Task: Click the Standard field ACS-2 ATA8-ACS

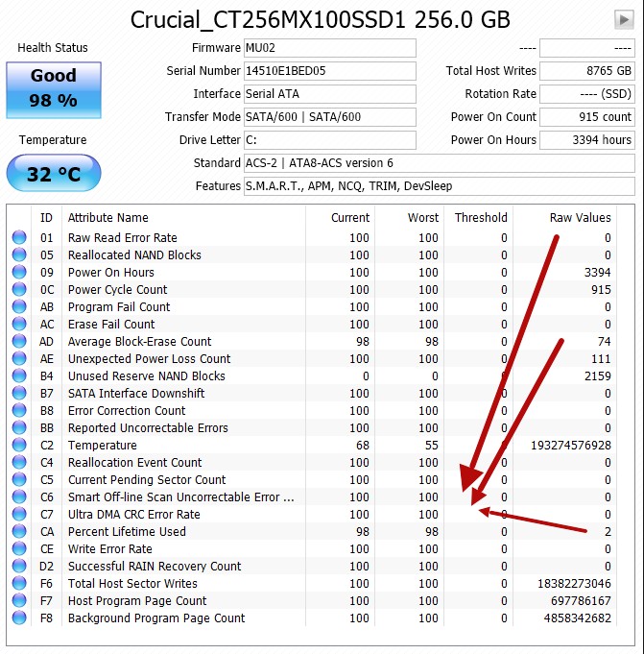Action: coord(440,163)
